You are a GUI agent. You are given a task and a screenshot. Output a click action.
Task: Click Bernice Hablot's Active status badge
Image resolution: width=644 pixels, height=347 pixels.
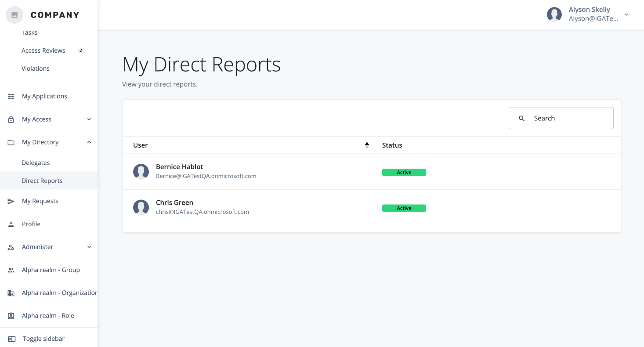point(404,172)
